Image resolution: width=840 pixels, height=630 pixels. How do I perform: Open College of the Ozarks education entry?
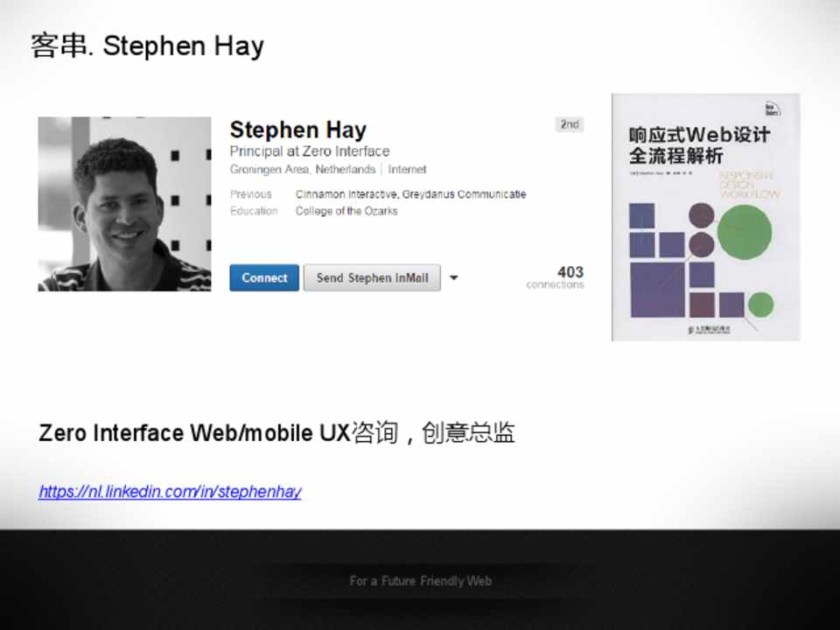click(346, 211)
